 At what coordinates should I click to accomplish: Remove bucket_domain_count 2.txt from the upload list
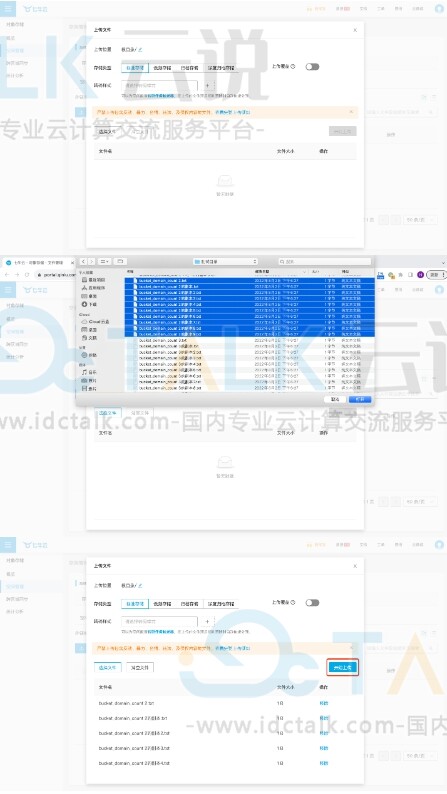click(323, 703)
